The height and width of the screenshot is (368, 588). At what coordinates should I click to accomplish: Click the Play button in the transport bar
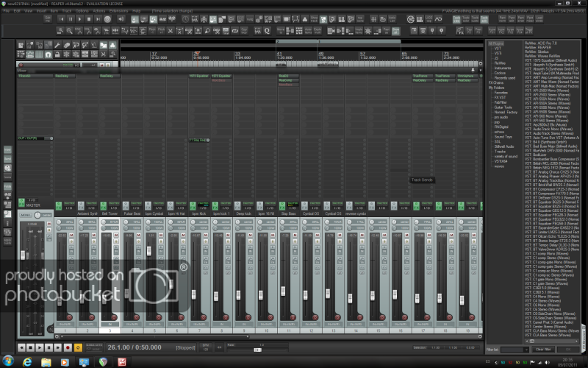39,347
